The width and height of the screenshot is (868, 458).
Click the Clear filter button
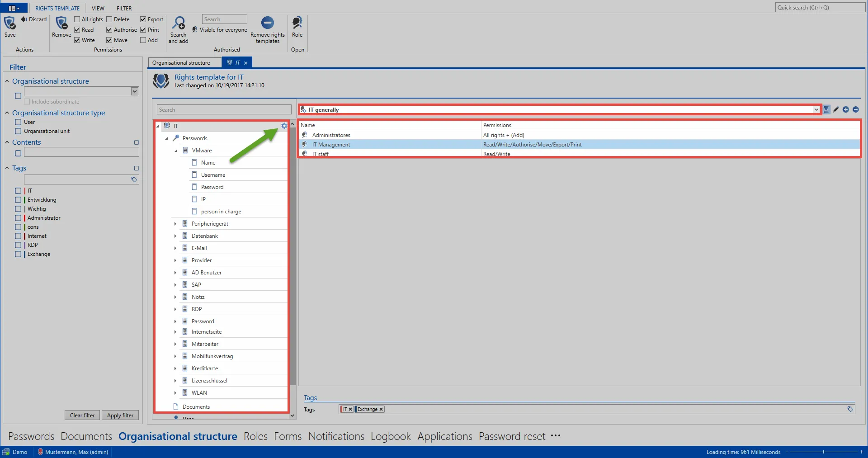click(x=82, y=416)
